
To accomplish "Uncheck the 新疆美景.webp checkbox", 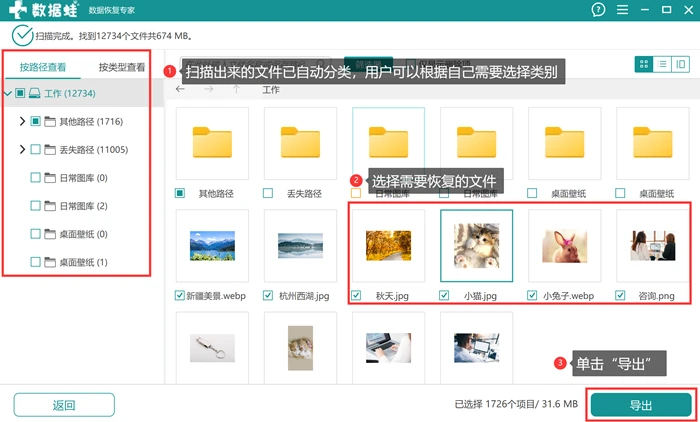I will (x=179, y=295).
